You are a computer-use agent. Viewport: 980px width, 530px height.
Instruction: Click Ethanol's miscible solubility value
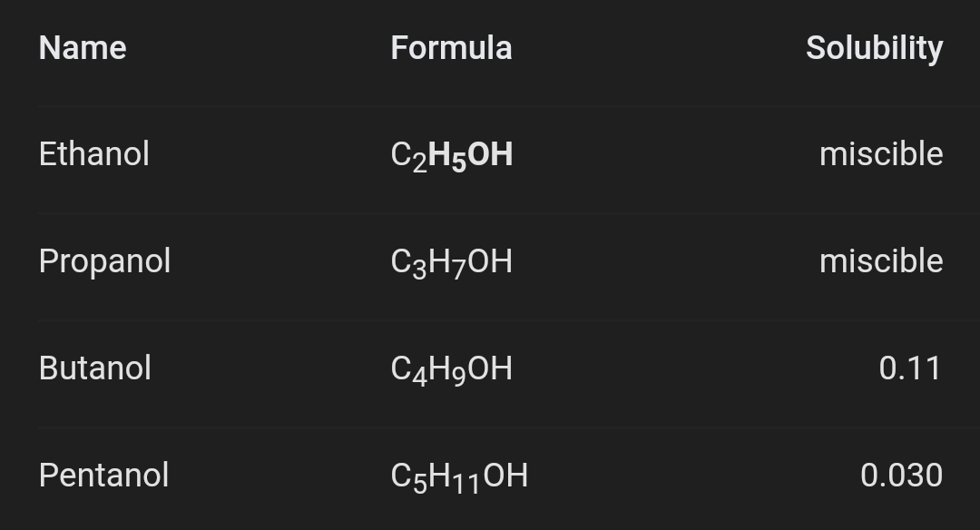click(x=880, y=154)
